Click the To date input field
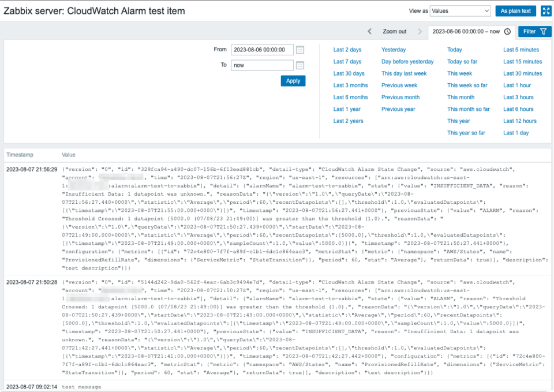 pos(263,65)
